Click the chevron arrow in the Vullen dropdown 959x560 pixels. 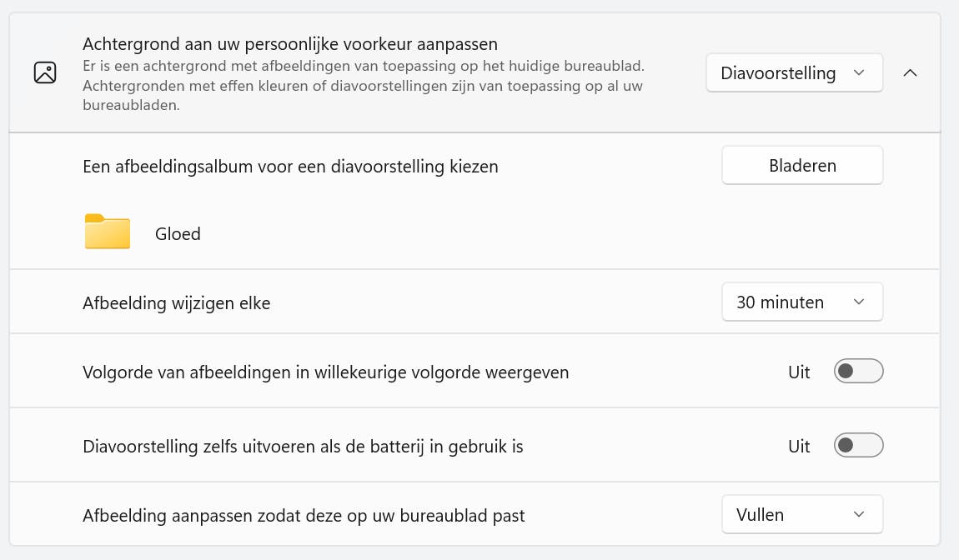point(859,514)
